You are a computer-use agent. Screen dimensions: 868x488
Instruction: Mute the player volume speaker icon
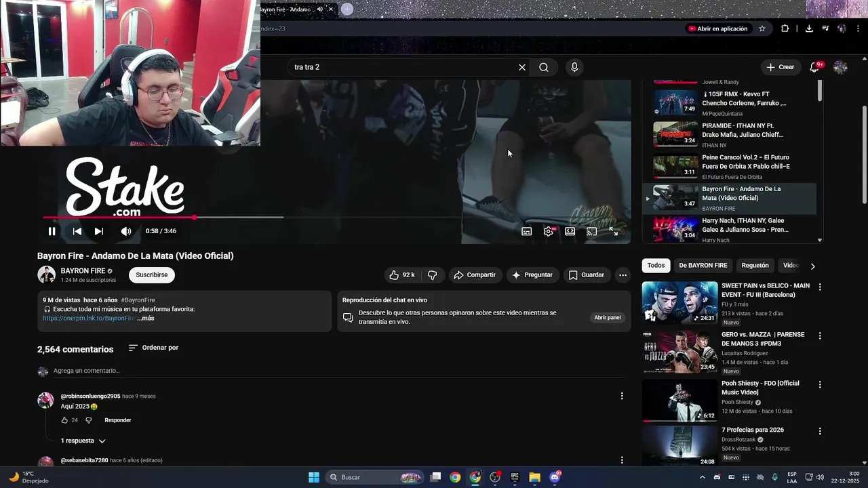[x=125, y=231]
